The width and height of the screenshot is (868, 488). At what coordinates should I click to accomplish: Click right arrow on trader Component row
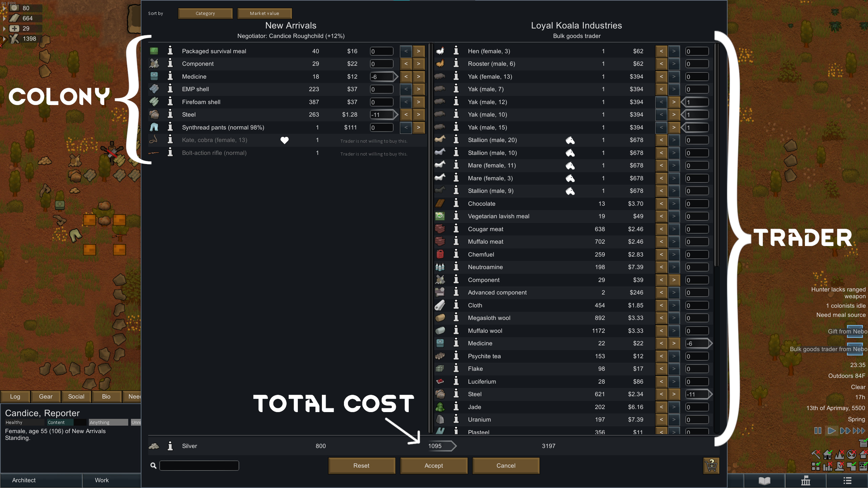point(674,280)
